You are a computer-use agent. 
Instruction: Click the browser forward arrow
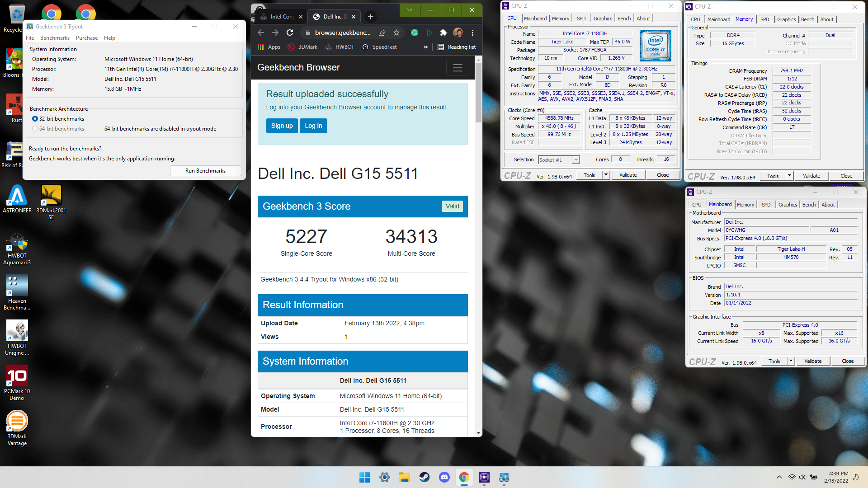click(x=275, y=33)
